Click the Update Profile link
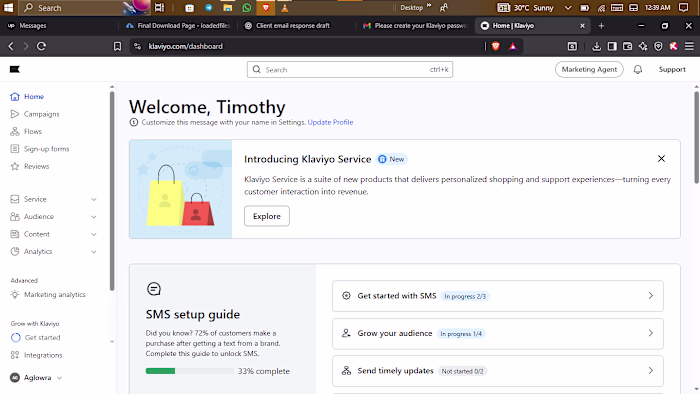 coord(330,122)
